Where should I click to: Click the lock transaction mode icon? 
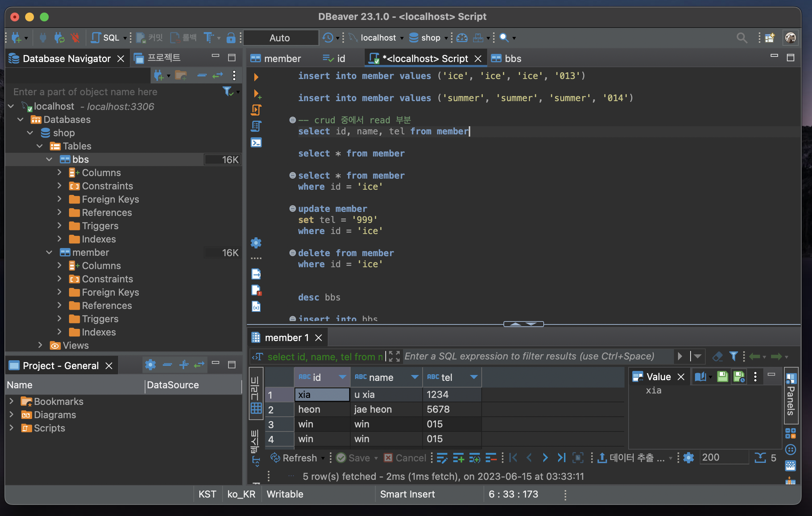click(x=231, y=38)
